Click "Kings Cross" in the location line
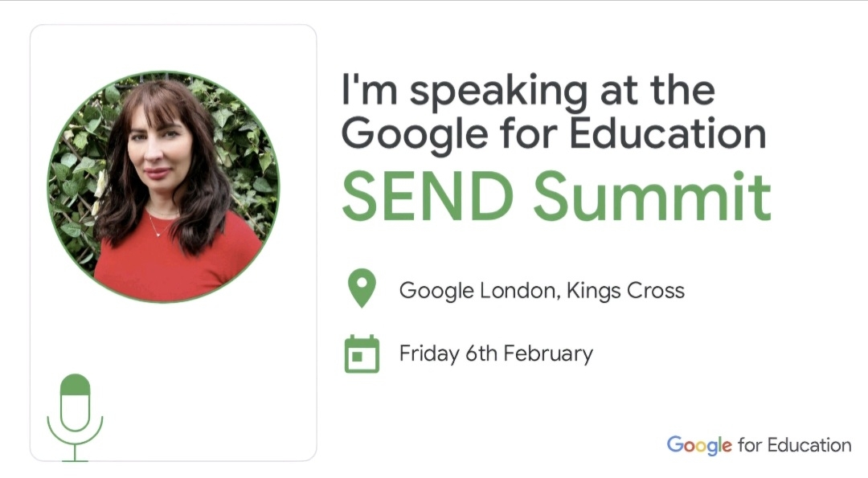 [x=625, y=290]
